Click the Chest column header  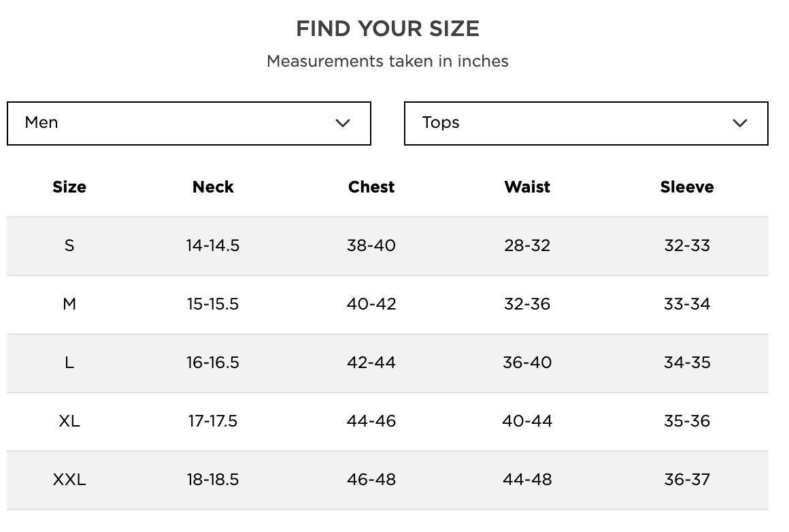(371, 187)
